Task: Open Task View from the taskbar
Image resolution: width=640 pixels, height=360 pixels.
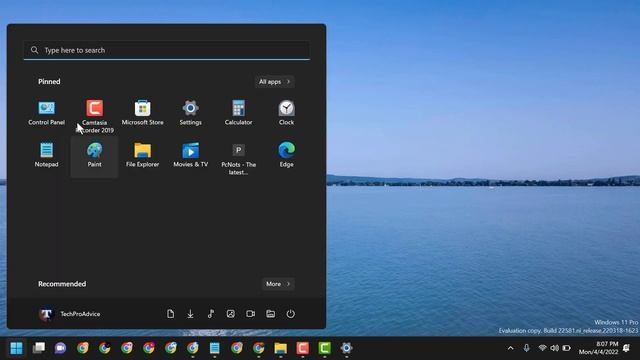Action: 39,348
